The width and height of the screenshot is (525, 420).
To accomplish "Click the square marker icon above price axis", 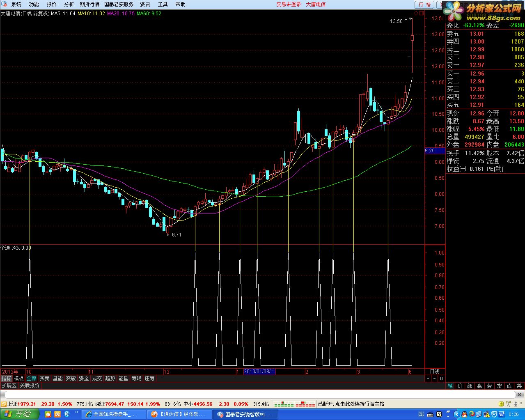I will point(421,14).
